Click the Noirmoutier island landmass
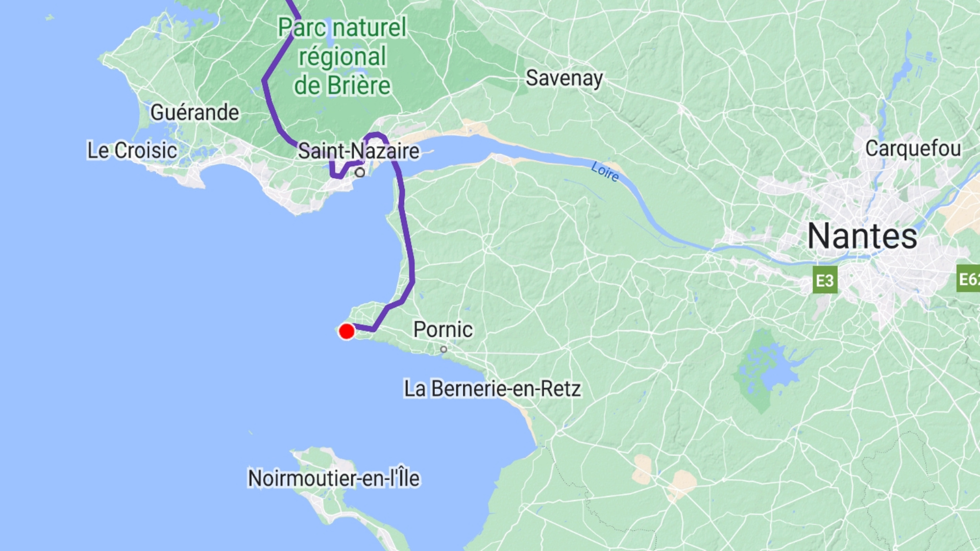The width and height of the screenshot is (980, 551). pos(327,464)
